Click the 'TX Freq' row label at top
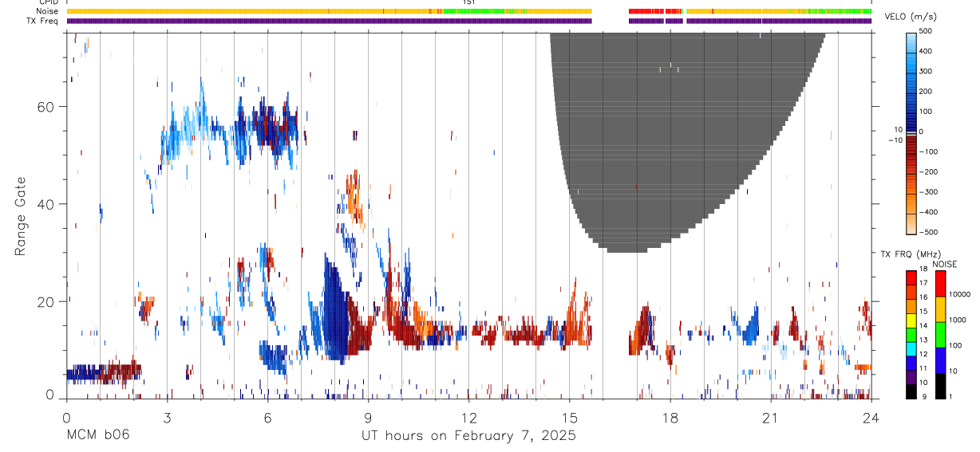The image size is (980, 452). 42,21
